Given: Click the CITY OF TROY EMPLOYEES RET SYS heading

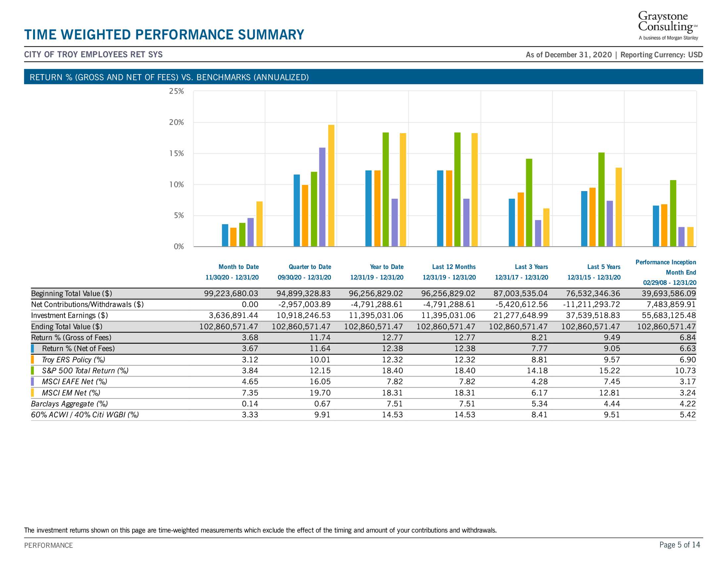Looking at the screenshot, I should tap(93, 54).
